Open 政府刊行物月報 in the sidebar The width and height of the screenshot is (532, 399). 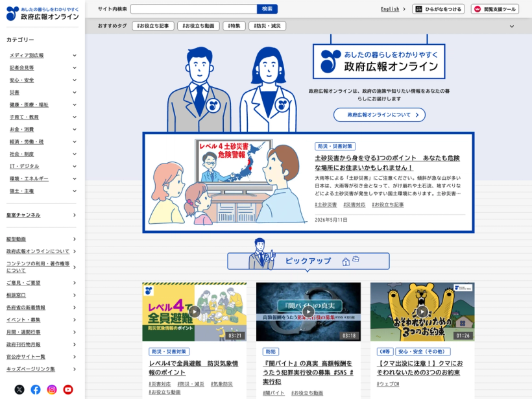[x=41, y=345]
